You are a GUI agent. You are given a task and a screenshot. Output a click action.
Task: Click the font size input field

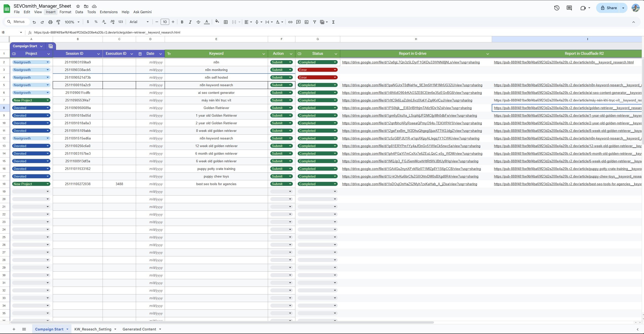(x=165, y=22)
